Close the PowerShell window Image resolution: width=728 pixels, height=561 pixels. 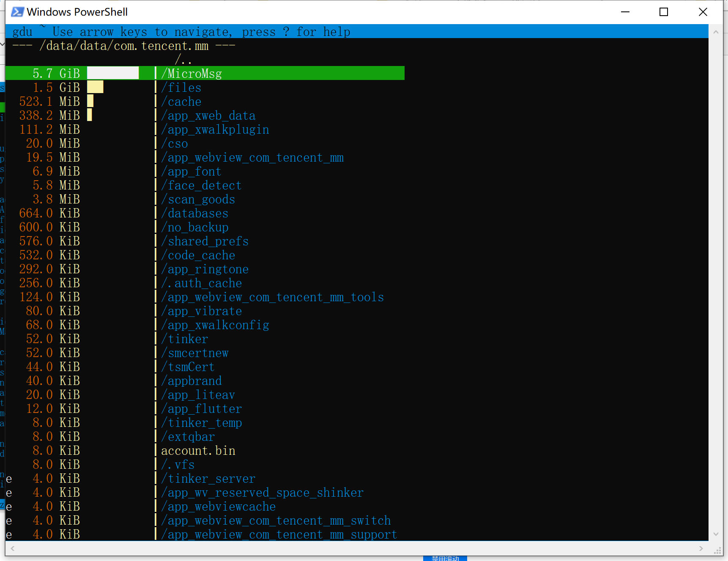pos(703,12)
